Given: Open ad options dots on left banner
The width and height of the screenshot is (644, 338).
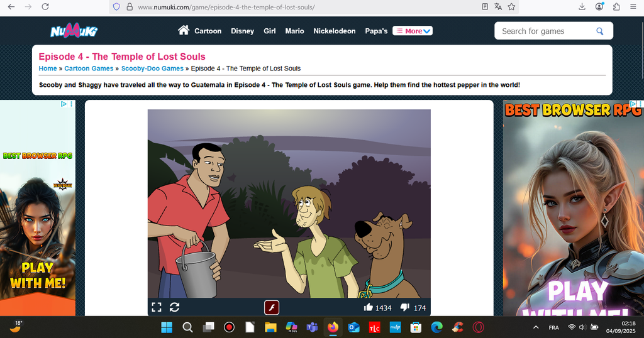Looking at the screenshot, I should tap(72, 104).
